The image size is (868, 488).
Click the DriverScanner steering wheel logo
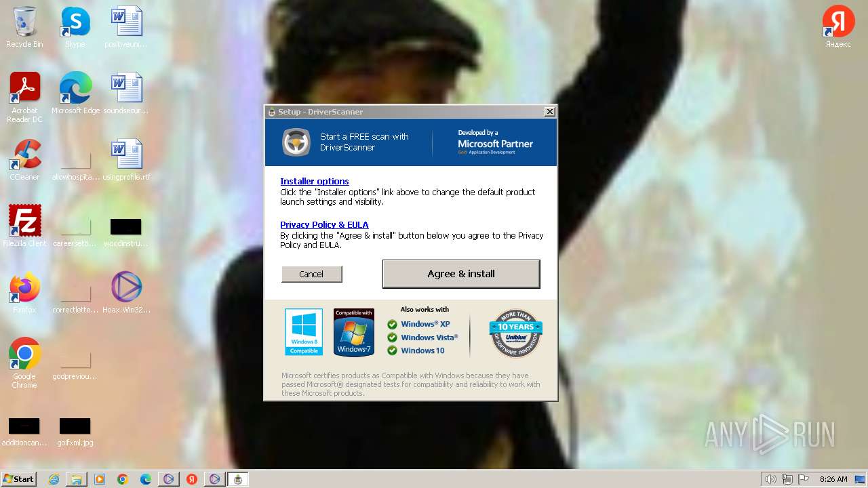(296, 142)
